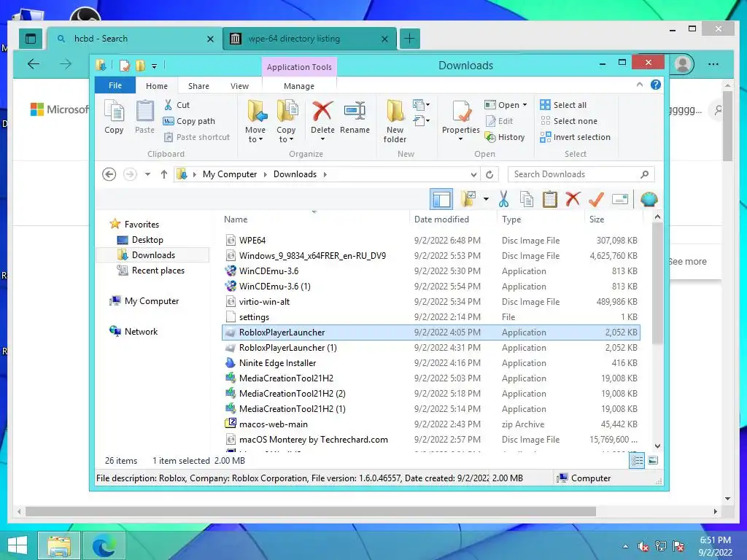Screen dimensions: 747x560
Task: Click the globe shell icon on toolbar
Action: pyautogui.click(x=649, y=199)
